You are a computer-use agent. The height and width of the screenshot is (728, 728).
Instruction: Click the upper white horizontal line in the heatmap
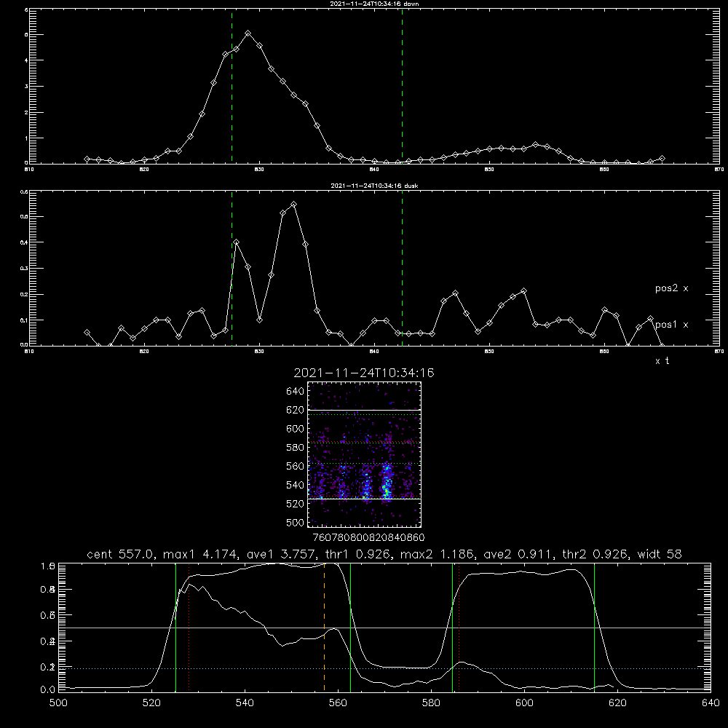click(365, 410)
